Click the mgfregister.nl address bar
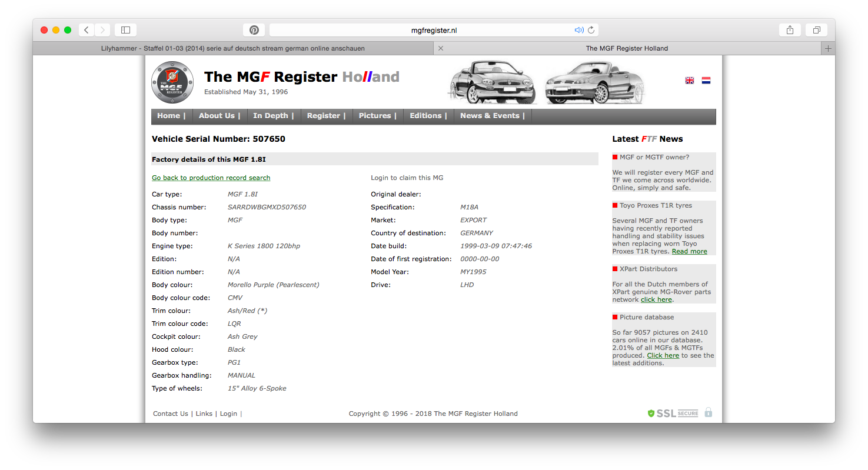The height and width of the screenshot is (470, 868). [433, 30]
